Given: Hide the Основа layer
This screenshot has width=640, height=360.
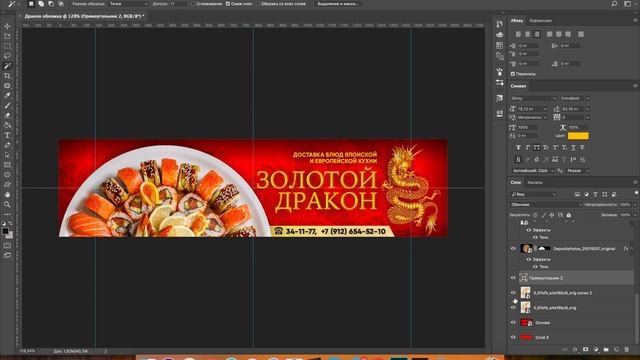Looking at the screenshot, I should pos(513,322).
